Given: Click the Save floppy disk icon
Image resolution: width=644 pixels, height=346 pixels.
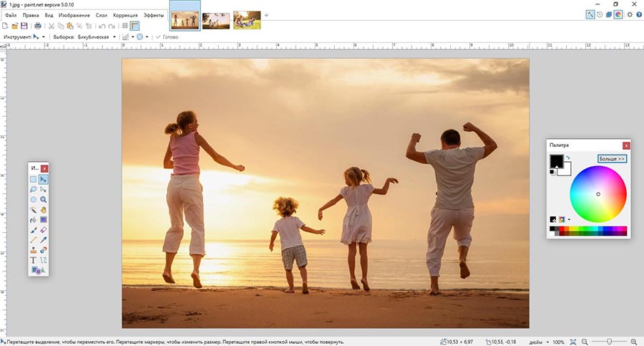Looking at the screenshot, I should [x=24, y=26].
